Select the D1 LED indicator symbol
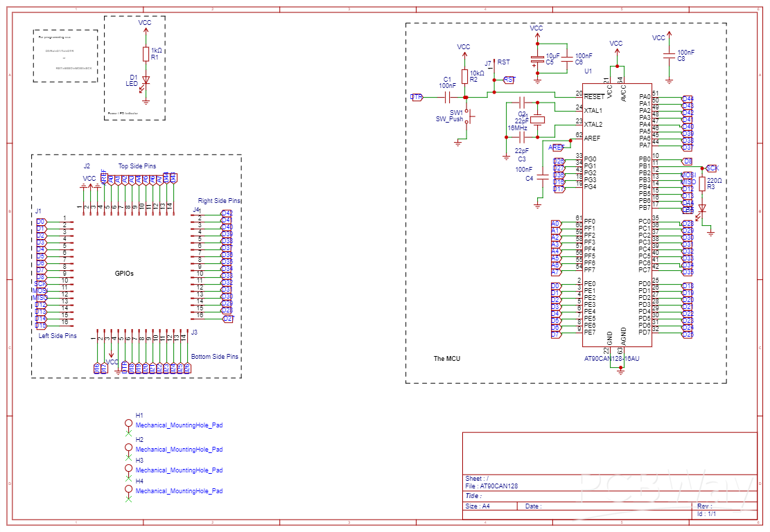Viewport: 770px width, 532px height. [144, 81]
